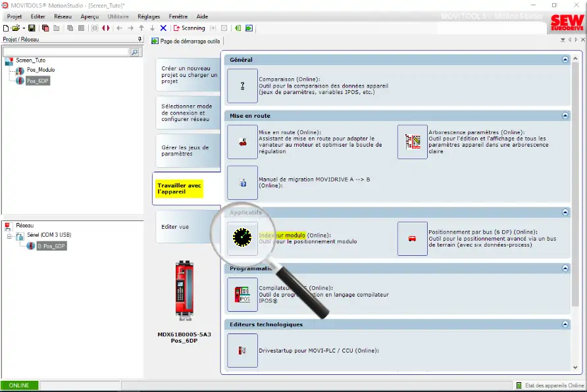
Task: Collapse the Général section
Action: (x=565, y=59)
